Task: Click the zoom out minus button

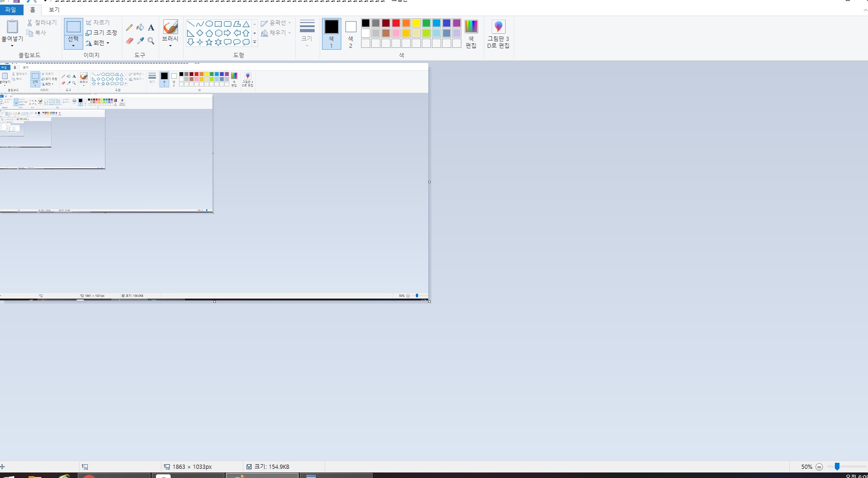Action: pos(819,466)
